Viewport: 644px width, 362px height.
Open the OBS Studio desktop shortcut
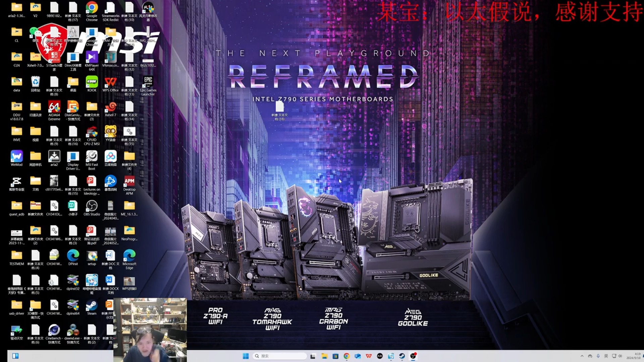[x=92, y=208]
